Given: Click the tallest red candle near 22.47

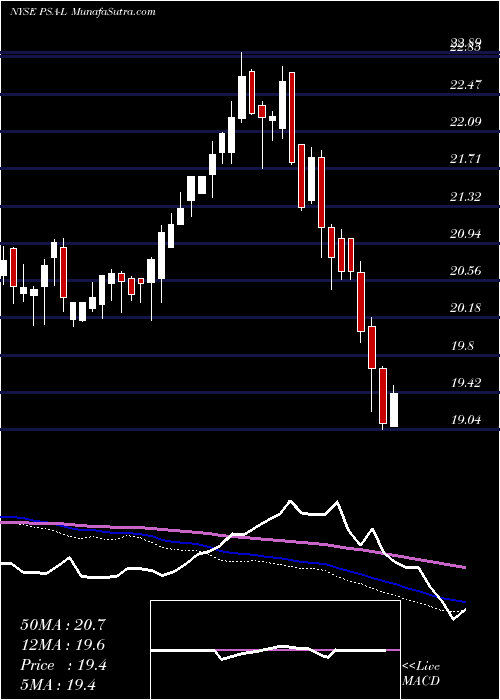Looking at the screenshot, I should (x=292, y=117).
